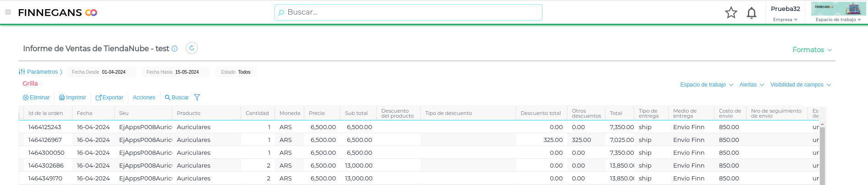Image resolution: width=868 pixels, height=185 pixels.
Task: Click the grid's vertical scrollbar
Action: point(822,156)
